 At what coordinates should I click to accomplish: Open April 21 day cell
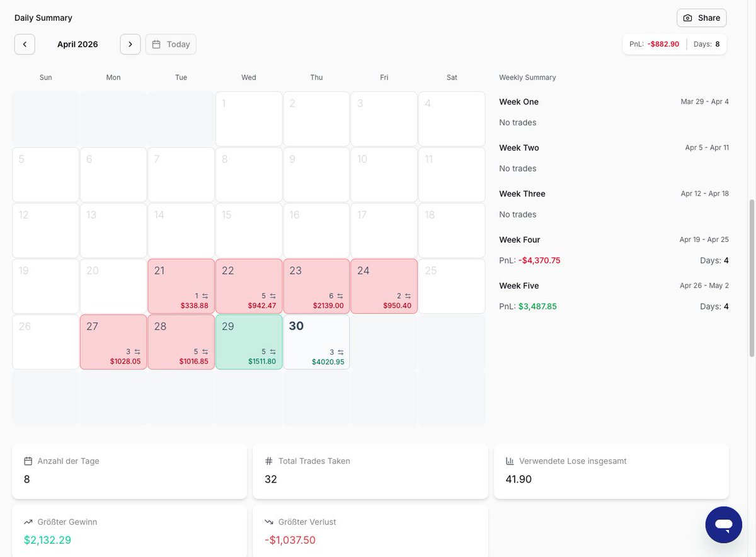pos(181,286)
